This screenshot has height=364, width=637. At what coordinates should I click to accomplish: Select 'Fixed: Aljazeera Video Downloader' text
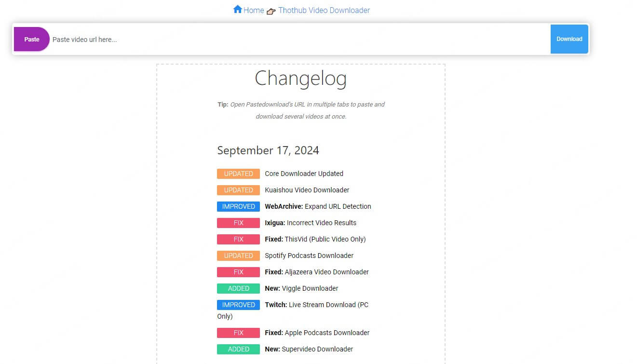coord(317,272)
